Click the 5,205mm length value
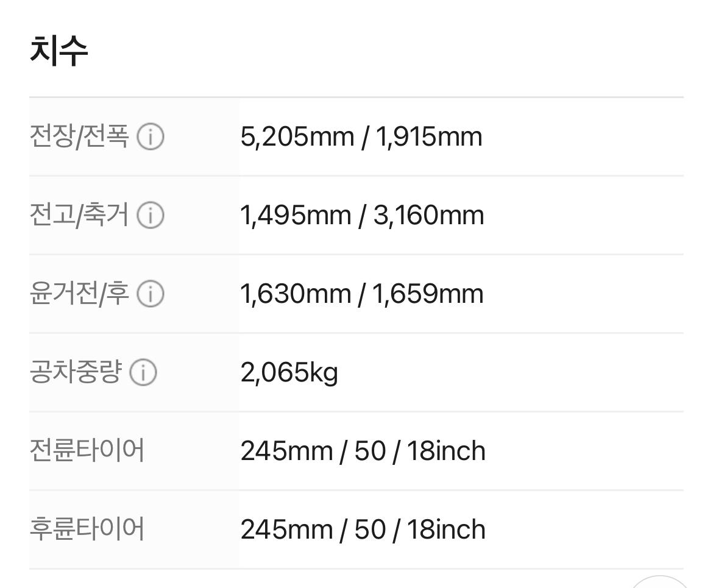Viewport: 713px width, 588px height. point(297,137)
